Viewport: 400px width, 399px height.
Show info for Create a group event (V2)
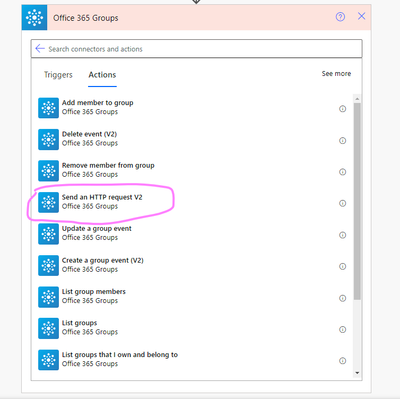(342, 266)
